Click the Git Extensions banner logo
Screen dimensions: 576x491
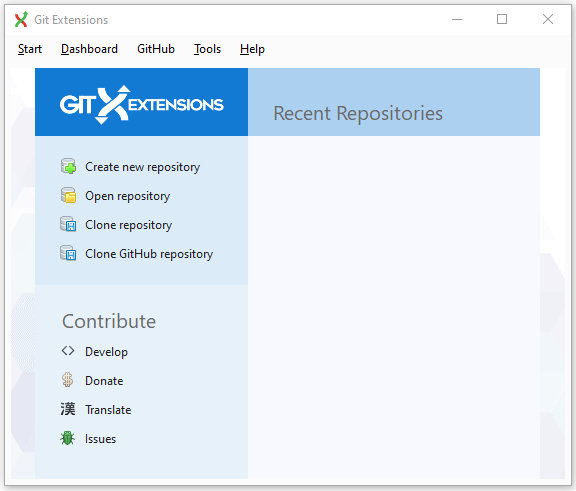coord(141,105)
